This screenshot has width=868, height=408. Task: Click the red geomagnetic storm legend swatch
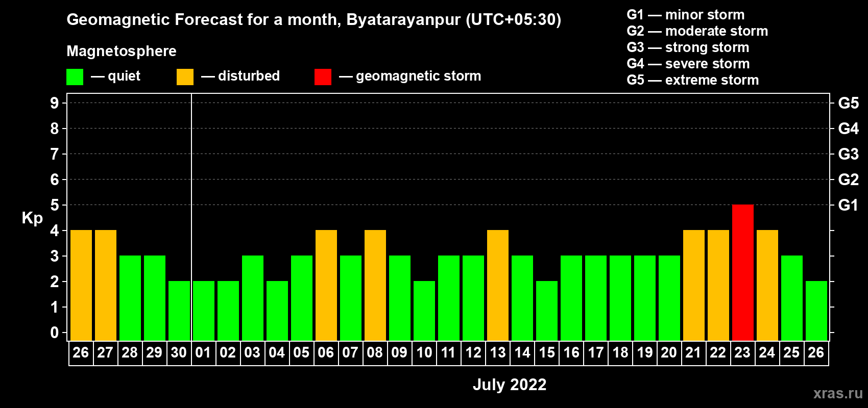tap(323, 77)
